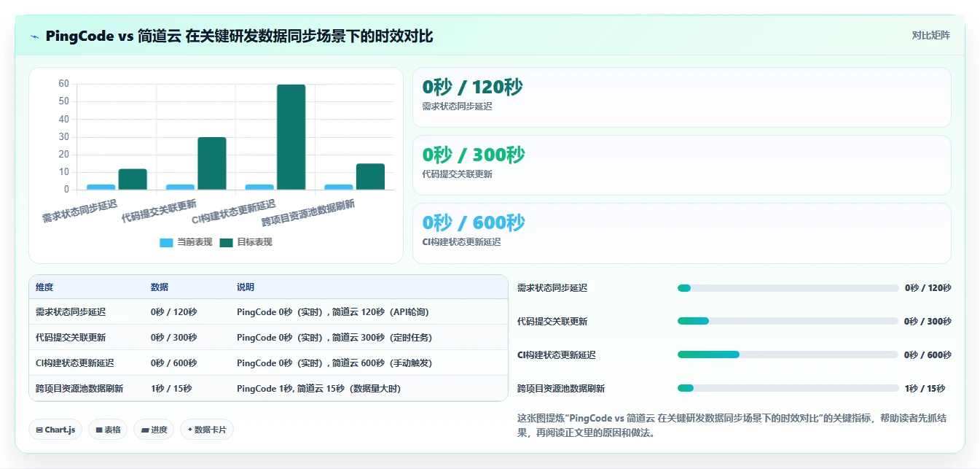Click the 0秒 / 120秒 data card
The width and height of the screenshot is (980, 469).
(681, 98)
